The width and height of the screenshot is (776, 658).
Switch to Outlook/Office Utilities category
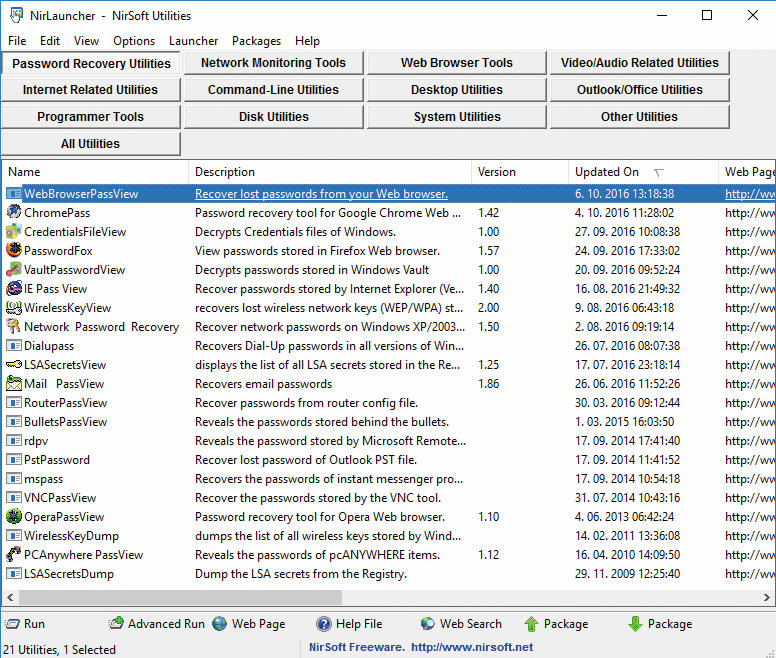click(639, 90)
